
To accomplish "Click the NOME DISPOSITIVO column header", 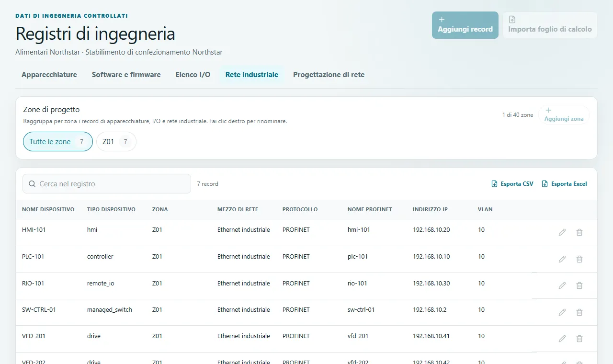I will tap(48, 209).
